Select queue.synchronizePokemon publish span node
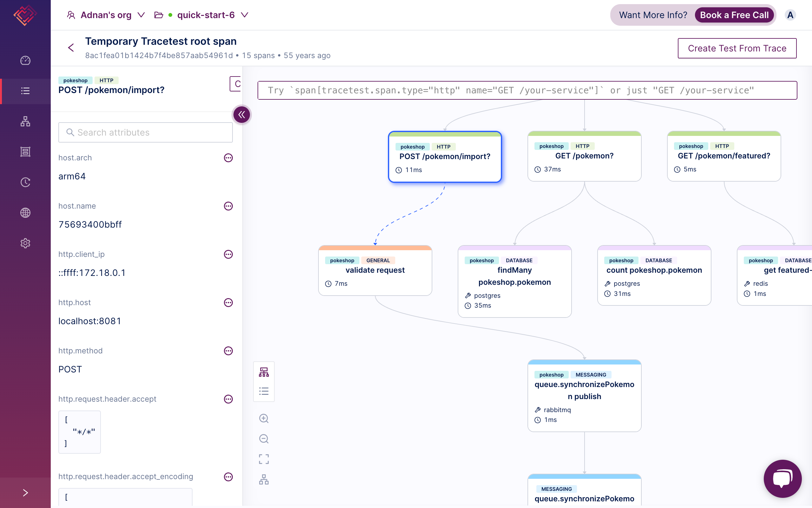Viewport: 812px width, 508px height. pyautogui.click(x=584, y=396)
